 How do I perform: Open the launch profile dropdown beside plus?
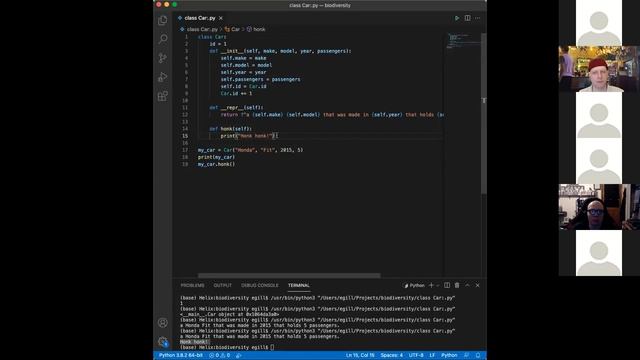[x=438, y=285]
